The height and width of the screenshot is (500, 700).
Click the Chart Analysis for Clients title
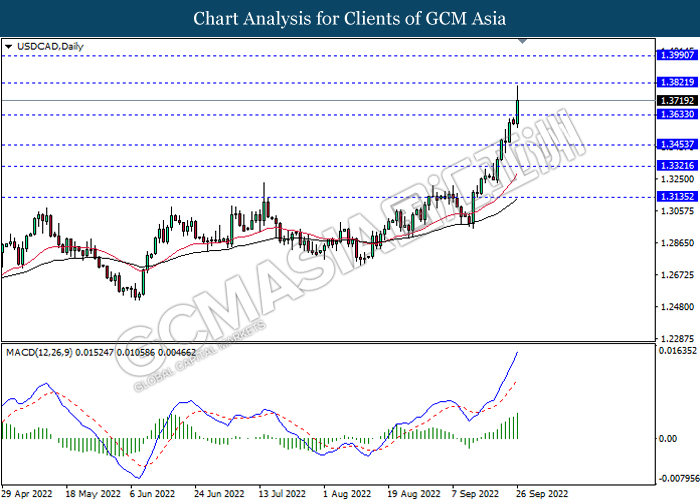point(350,18)
